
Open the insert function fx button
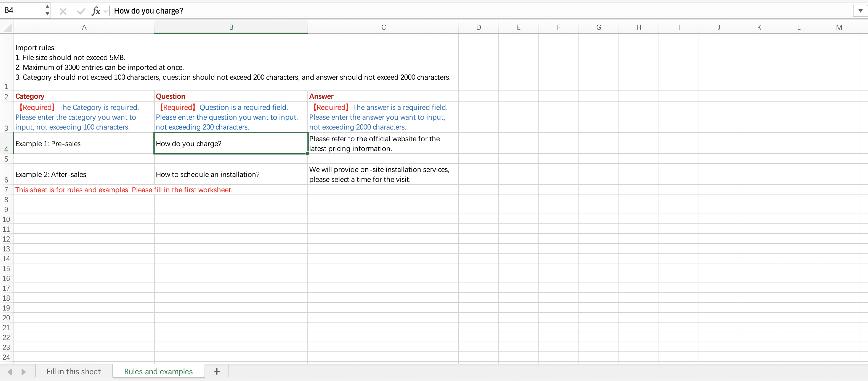point(96,11)
